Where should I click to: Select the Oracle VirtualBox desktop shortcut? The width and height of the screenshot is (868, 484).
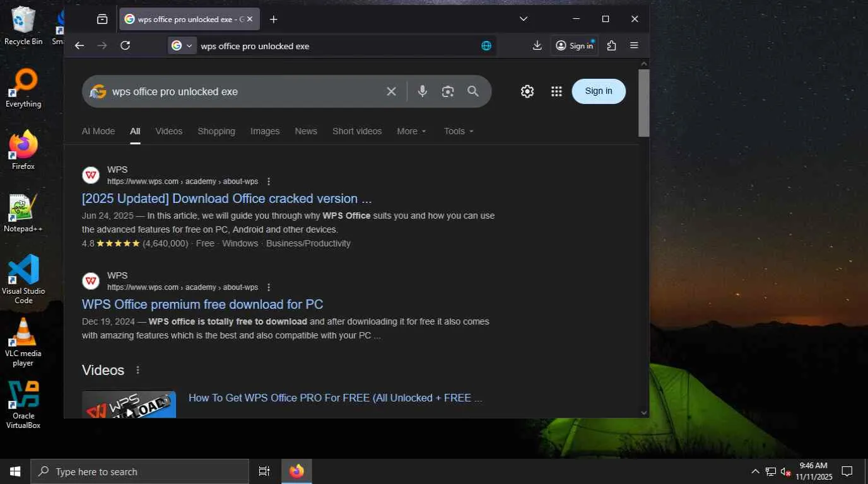coord(23,405)
